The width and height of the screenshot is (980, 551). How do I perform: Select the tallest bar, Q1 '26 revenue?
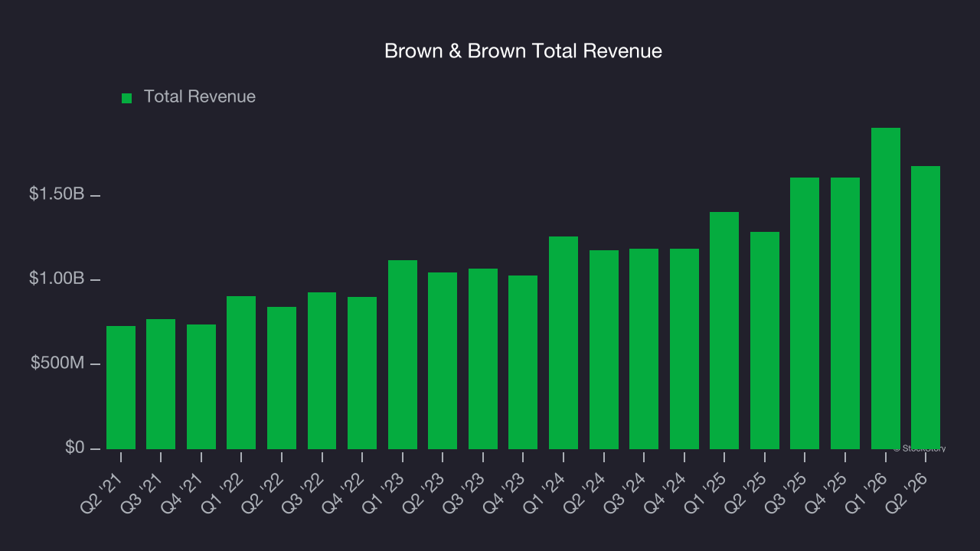click(886, 289)
